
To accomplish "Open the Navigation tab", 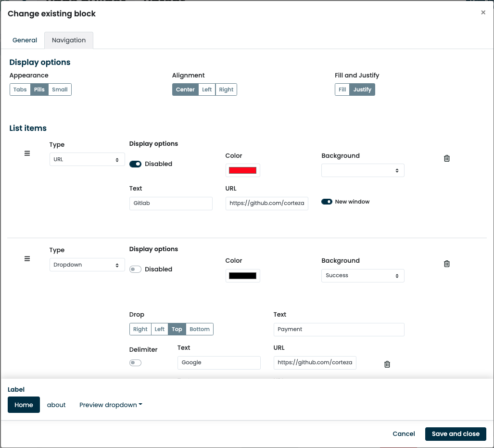I will coord(69,40).
